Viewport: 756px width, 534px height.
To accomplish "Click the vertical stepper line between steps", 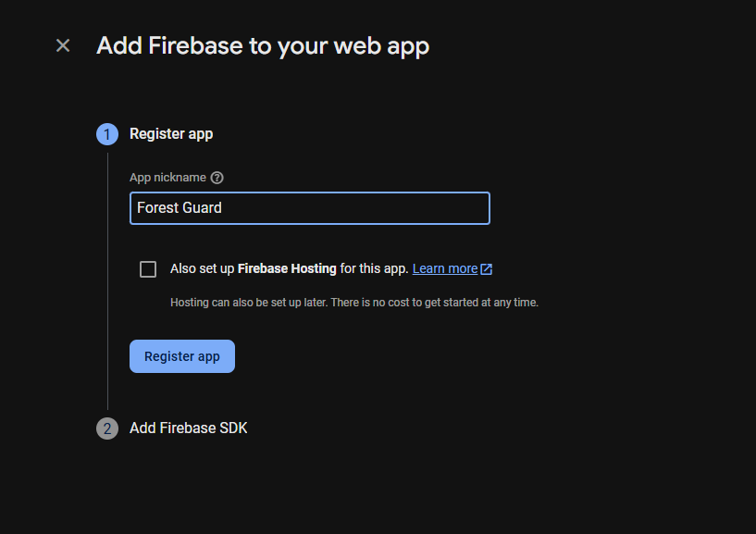I will [x=107, y=278].
